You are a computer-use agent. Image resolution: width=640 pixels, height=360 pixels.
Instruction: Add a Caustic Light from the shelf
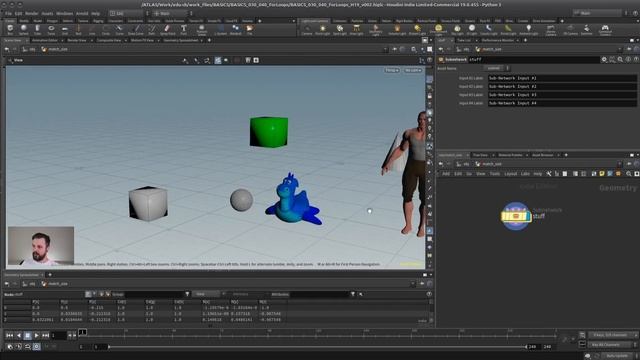click(489, 29)
